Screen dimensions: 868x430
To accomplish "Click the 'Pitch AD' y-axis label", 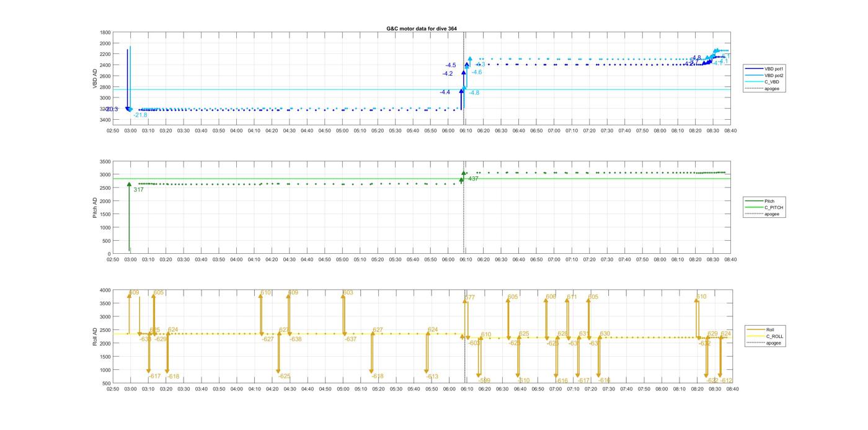I will [95, 207].
